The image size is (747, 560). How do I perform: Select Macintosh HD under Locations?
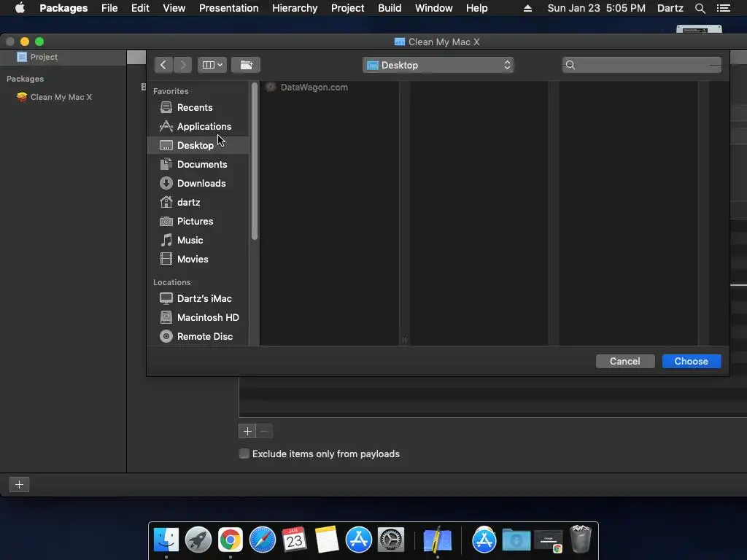(197, 318)
